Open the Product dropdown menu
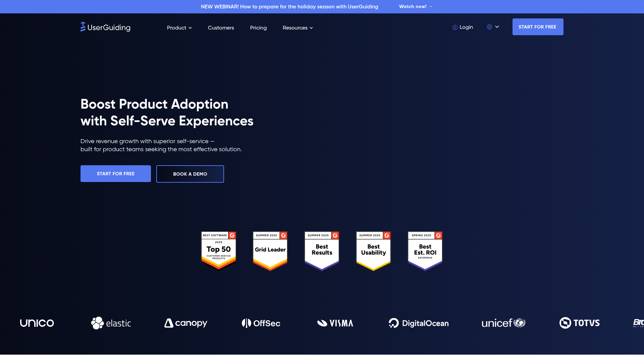 pyautogui.click(x=179, y=28)
